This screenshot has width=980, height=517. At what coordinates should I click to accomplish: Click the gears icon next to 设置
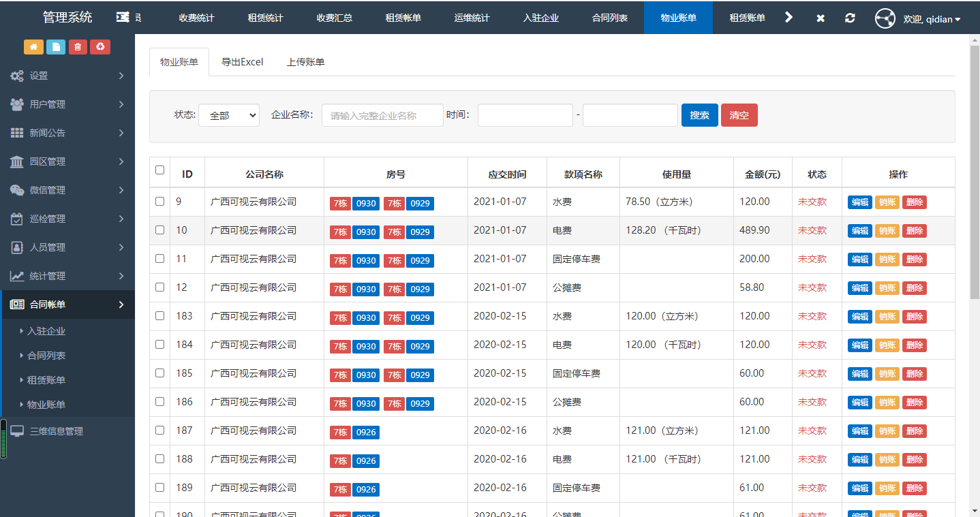[17, 76]
